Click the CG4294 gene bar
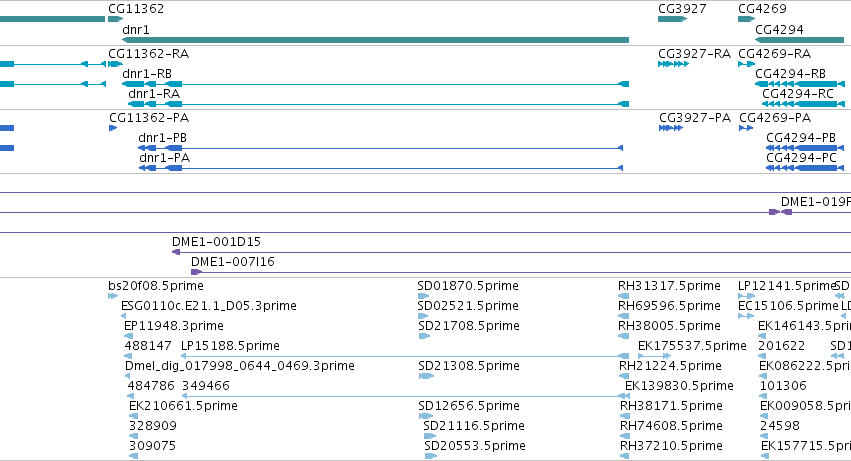Viewport: 851px width, 461px height. (799, 40)
